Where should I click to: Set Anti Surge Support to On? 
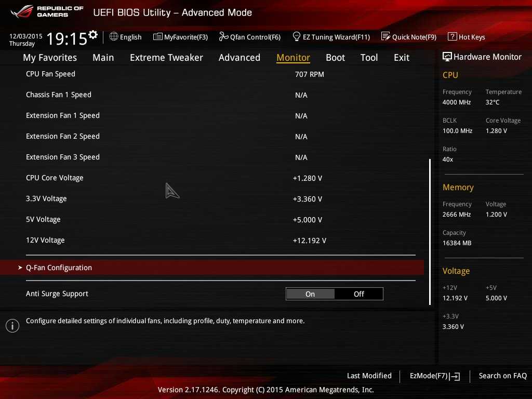(310, 294)
